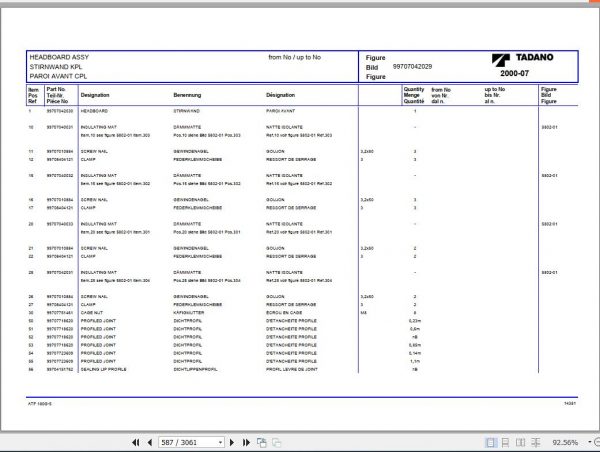Click the TADANO logo

(x=522, y=58)
